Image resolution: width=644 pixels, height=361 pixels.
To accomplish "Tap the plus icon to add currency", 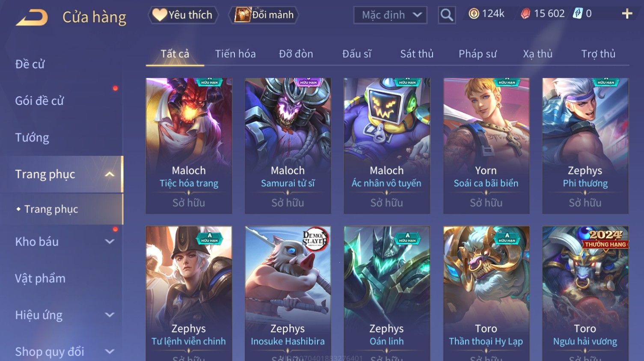I will [627, 14].
